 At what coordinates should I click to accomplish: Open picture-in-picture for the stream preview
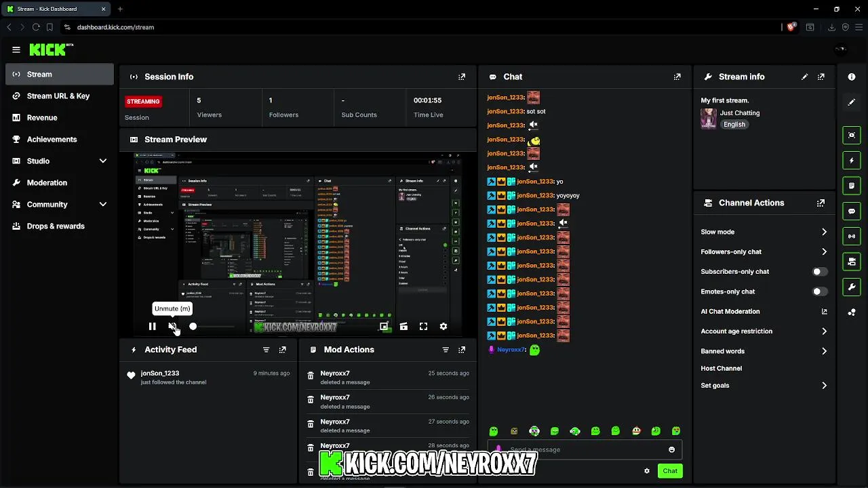coord(384,327)
